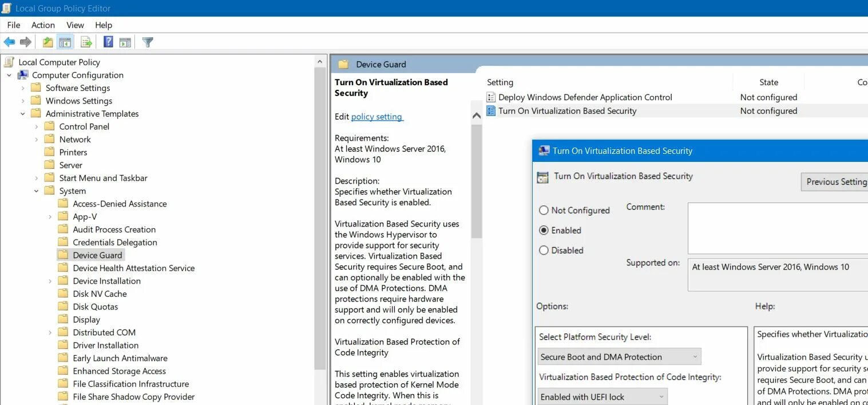Viewport: 868px width, 405px height.
Task: Expand the Control Panel node
Action: click(x=37, y=126)
